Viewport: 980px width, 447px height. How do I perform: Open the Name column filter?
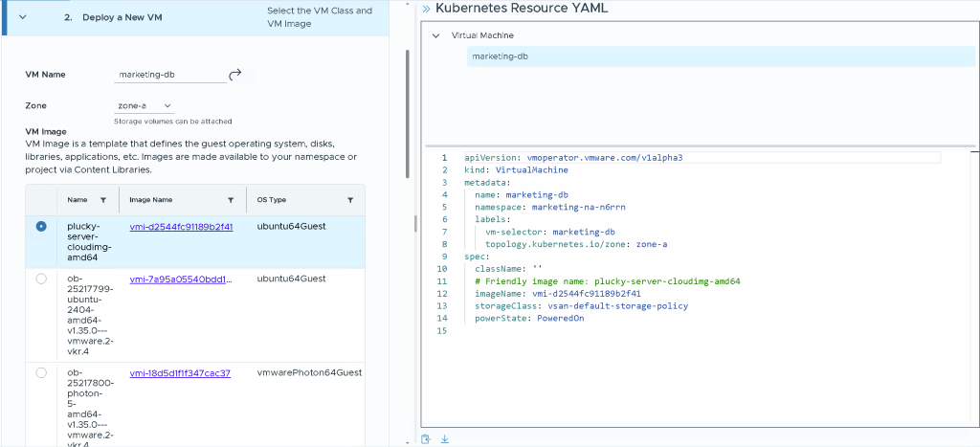tap(102, 200)
